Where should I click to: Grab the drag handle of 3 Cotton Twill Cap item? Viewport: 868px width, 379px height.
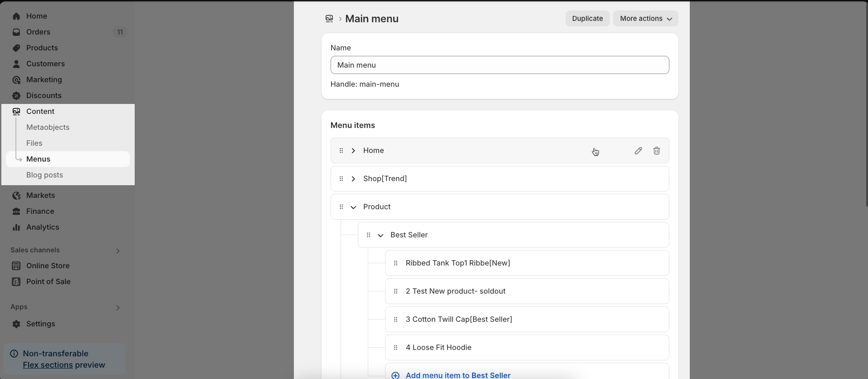[396, 320]
